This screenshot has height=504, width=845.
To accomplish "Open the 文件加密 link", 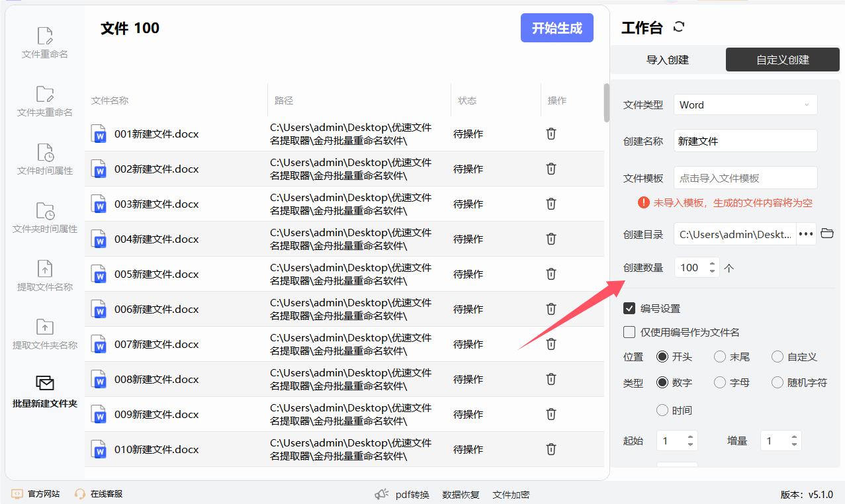I will (x=511, y=494).
